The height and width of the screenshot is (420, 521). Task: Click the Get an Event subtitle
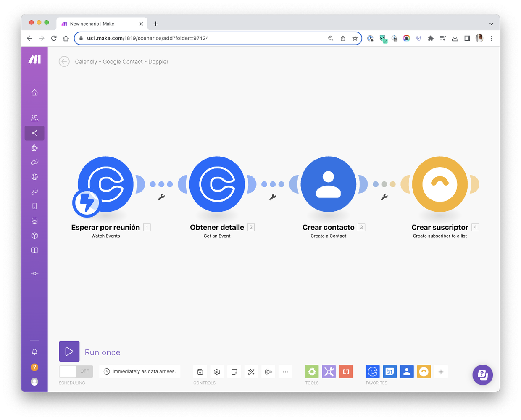217,236
